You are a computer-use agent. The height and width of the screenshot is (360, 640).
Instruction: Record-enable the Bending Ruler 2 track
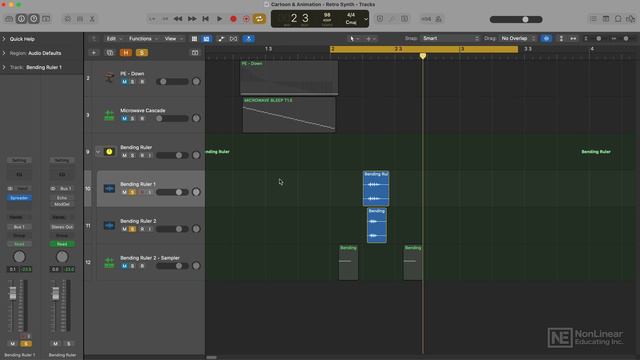pyautogui.click(x=142, y=229)
